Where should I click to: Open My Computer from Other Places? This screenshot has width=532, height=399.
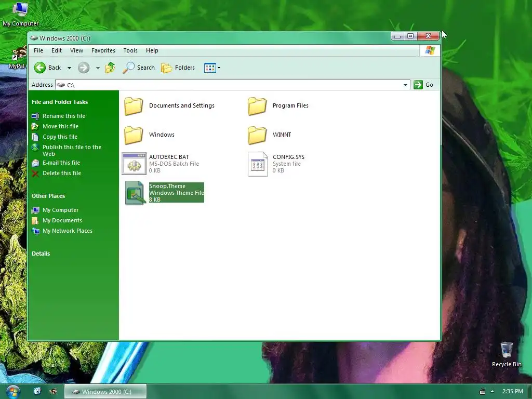60,210
